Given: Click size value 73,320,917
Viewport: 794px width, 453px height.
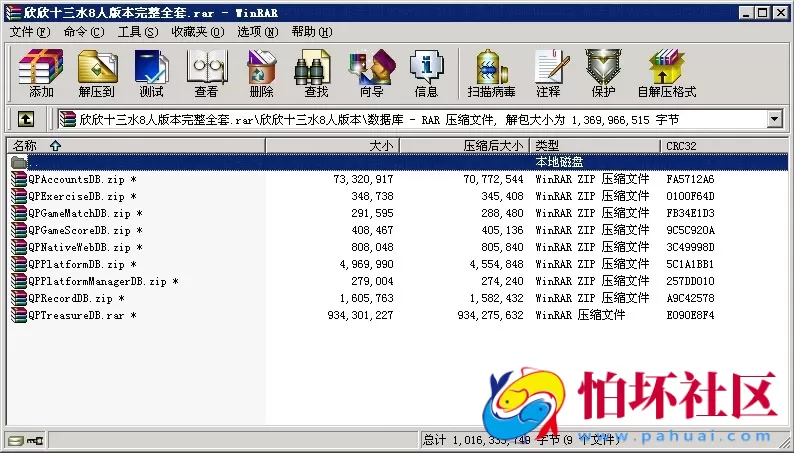Looking at the screenshot, I should click(363, 179).
